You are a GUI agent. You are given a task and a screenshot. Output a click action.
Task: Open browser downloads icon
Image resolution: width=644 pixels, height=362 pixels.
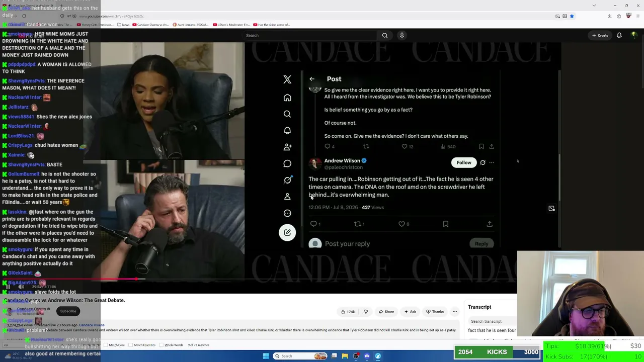(609, 16)
